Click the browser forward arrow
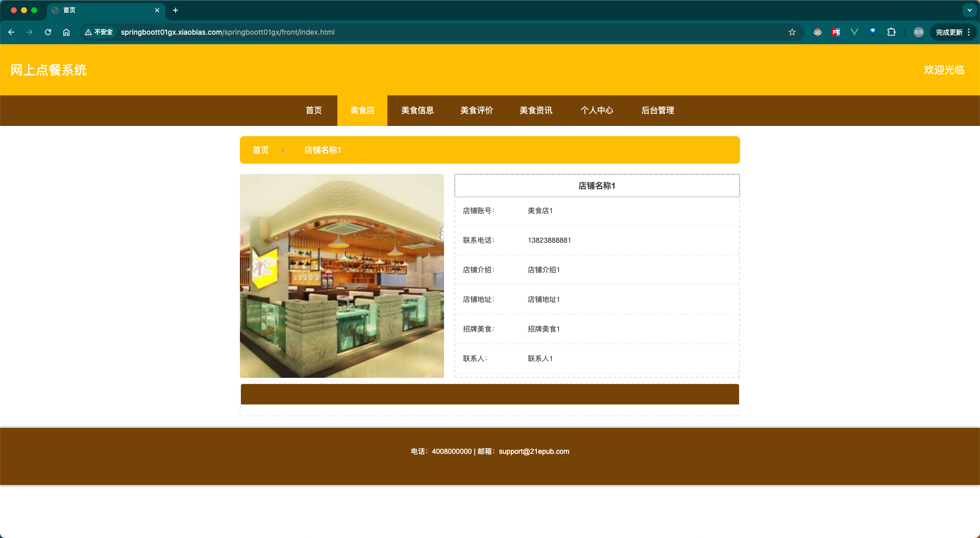The height and width of the screenshot is (538, 980). coord(30,32)
